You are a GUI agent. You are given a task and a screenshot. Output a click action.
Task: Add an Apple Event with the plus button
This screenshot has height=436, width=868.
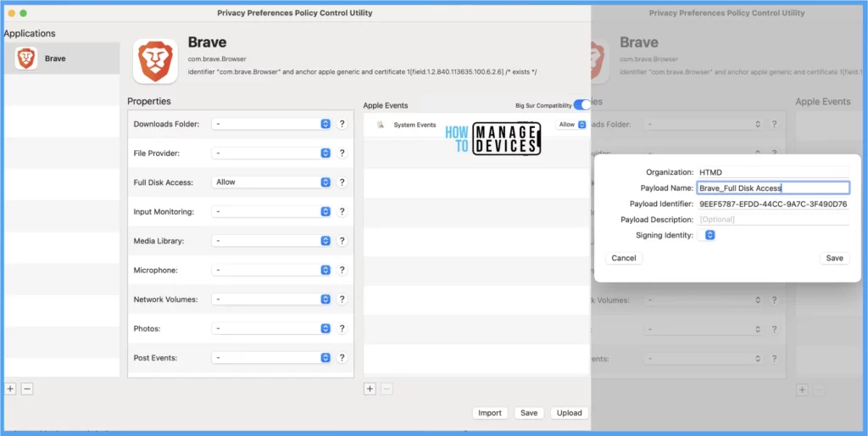coord(370,388)
